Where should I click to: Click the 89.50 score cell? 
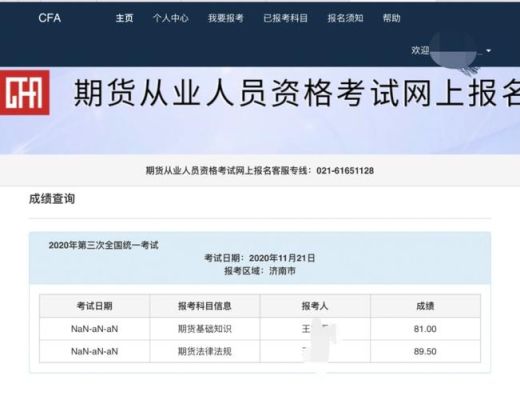point(425,351)
